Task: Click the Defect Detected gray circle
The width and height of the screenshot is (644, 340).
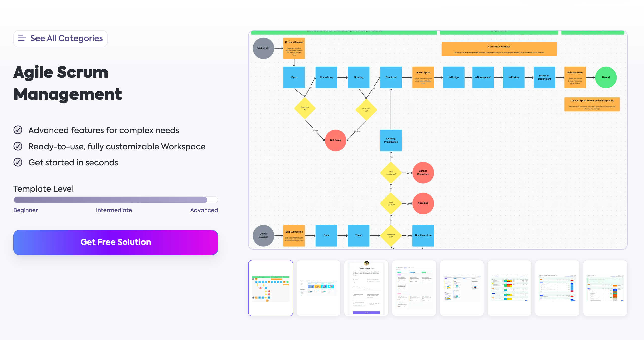Action: click(263, 235)
